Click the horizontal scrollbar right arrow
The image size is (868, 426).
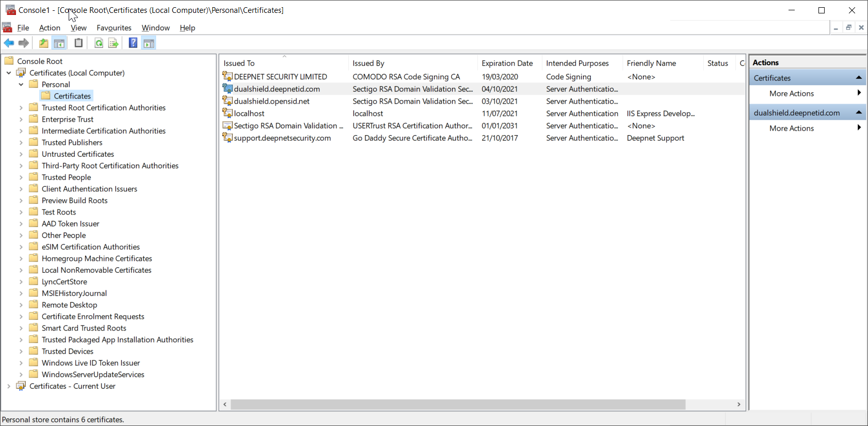[x=738, y=404]
